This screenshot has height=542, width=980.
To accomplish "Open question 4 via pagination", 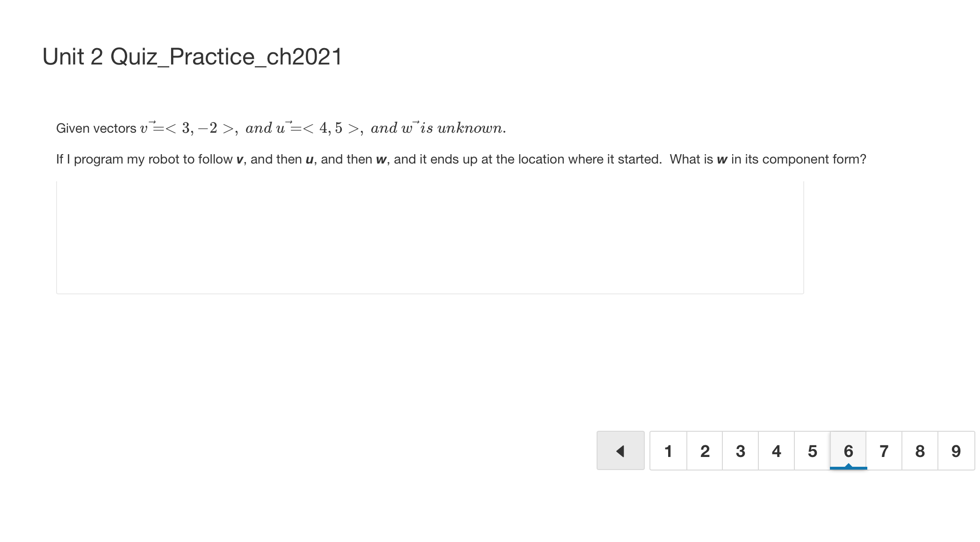I will pyautogui.click(x=776, y=450).
